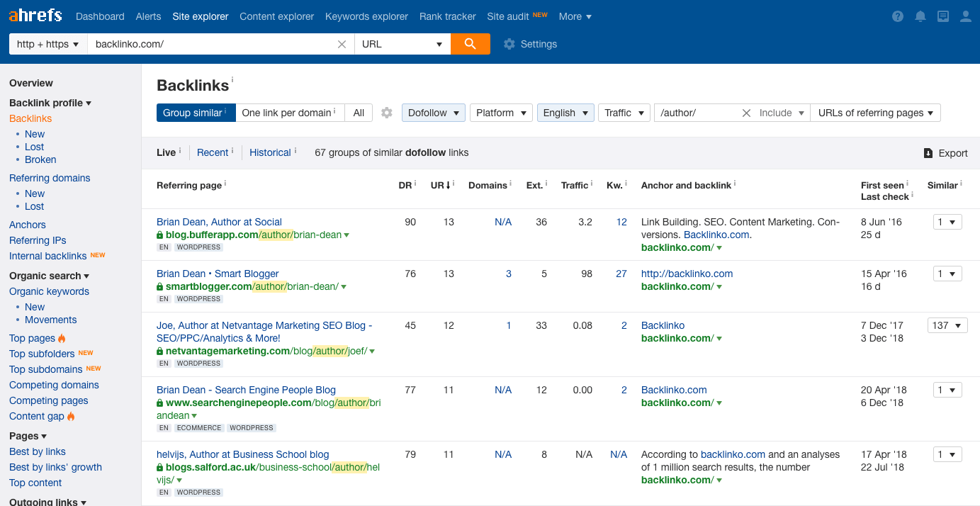Clear the backlinko.com/ URL field
The width and height of the screenshot is (980, 506).
(x=342, y=44)
